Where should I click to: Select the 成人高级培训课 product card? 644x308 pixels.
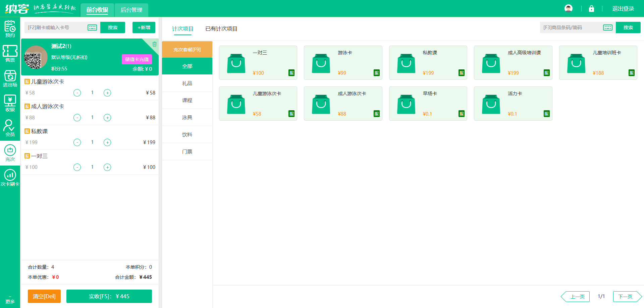[513, 63]
